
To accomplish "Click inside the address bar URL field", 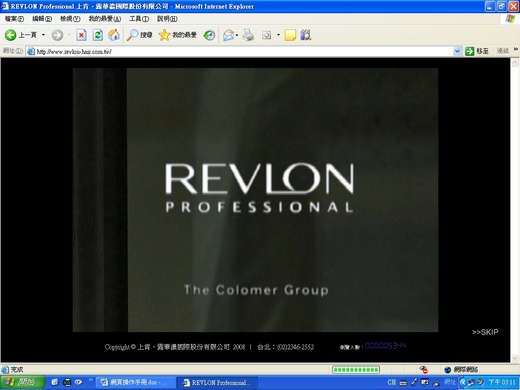I will pos(240,51).
